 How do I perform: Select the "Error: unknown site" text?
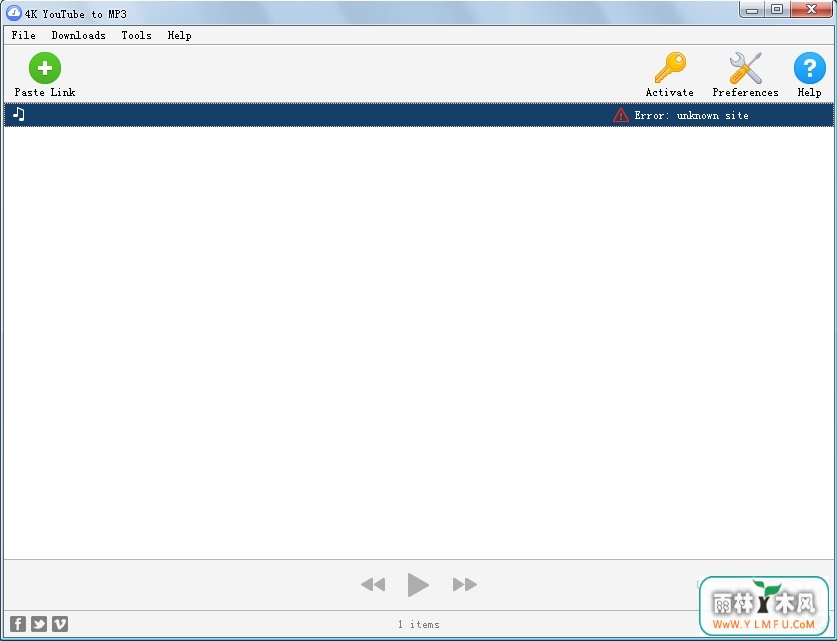[691, 115]
